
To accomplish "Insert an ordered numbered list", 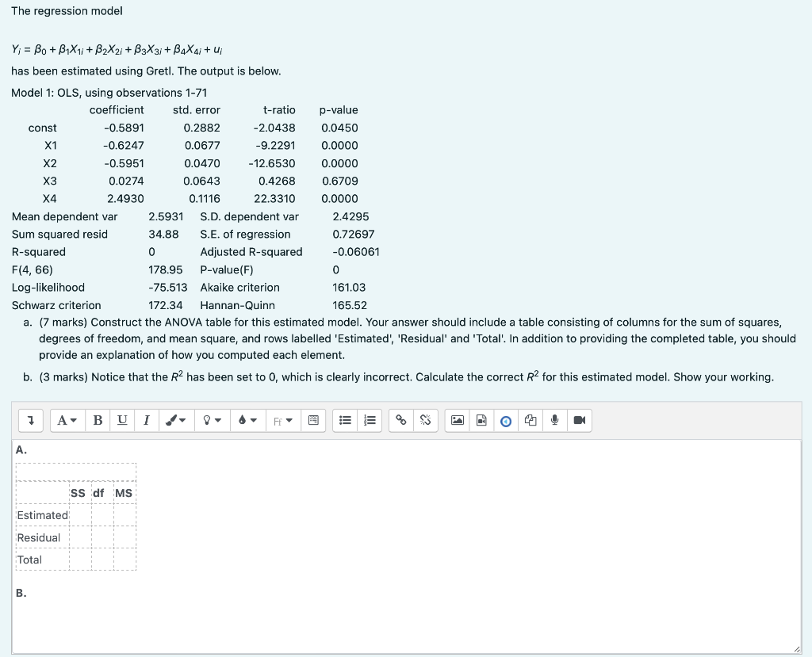I will [x=368, y=421].
